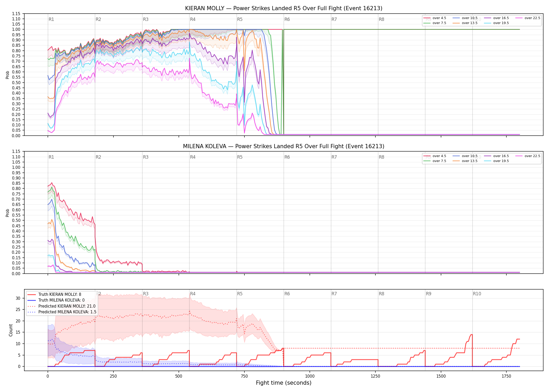
Task: Click 'over 19.5' legend entry in Milena Koleva chart
Action: [x=496, y=161]
